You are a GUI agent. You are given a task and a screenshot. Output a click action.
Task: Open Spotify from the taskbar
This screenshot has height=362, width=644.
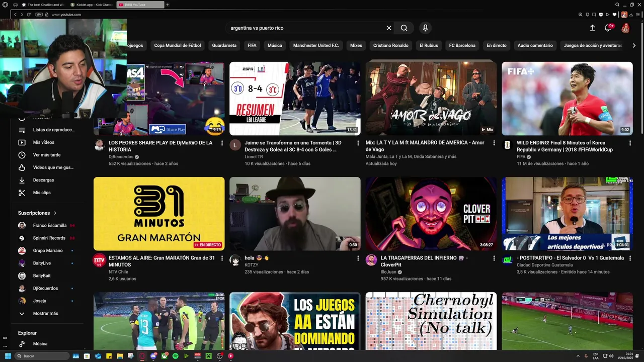175,356
